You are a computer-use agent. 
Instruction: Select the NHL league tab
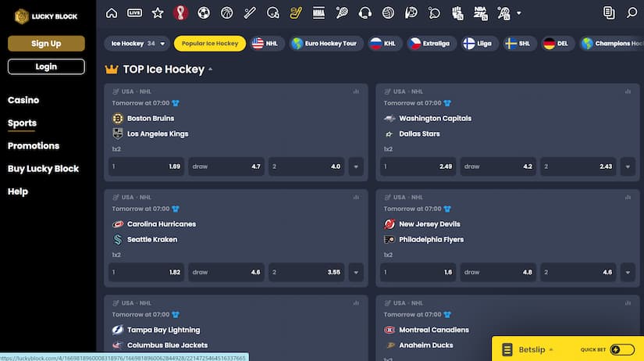click(x=266, y=43)
